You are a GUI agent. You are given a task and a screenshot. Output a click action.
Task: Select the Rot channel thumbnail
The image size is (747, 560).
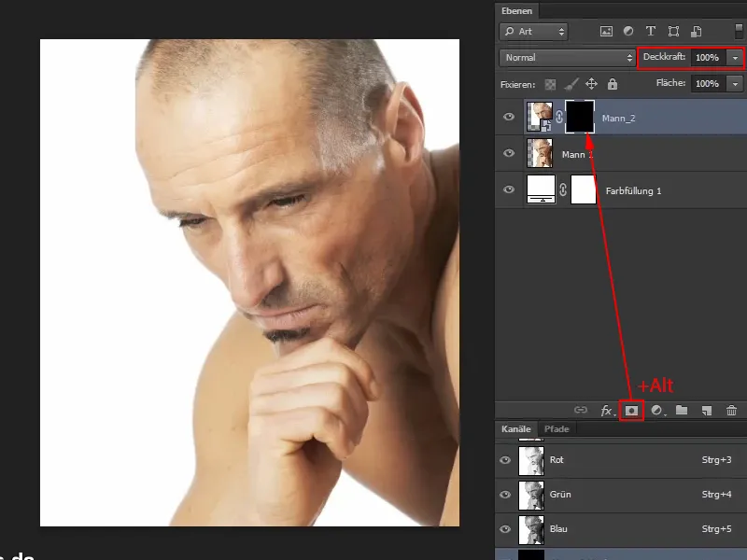531,460
